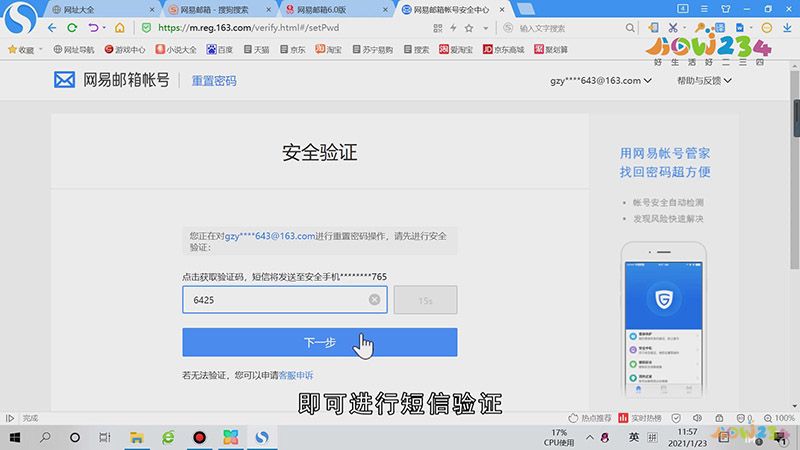The height and width of the screenshot is (450, 800).
Task: Click the lightning speed-mode icon
Action: pyautogui.click(x=453, y=29)
